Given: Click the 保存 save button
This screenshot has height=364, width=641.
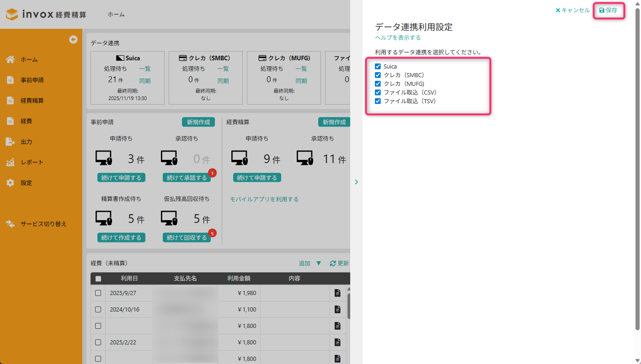Looking at the screenshot, I should [x=608, y=10].
